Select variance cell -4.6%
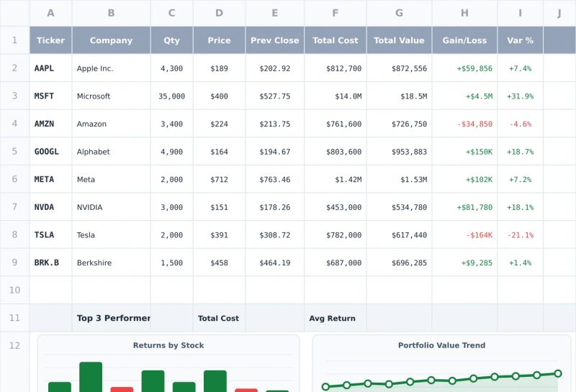The width and height of the screenshot is (576, 392). 520,124
